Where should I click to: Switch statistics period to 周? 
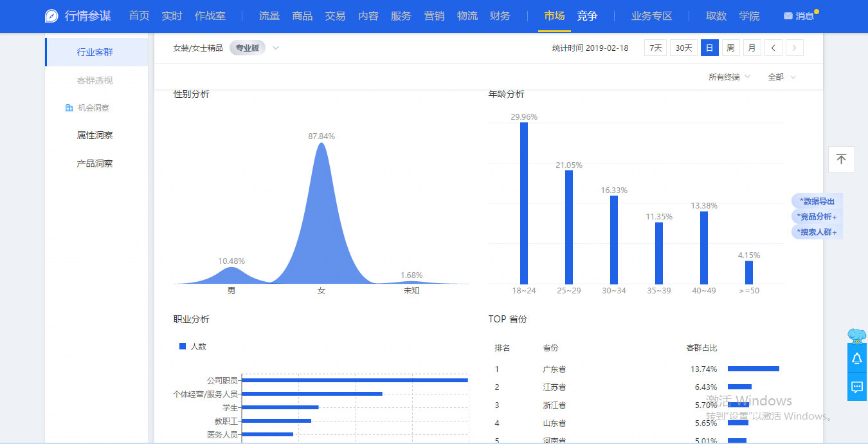[x=730, y=48]
